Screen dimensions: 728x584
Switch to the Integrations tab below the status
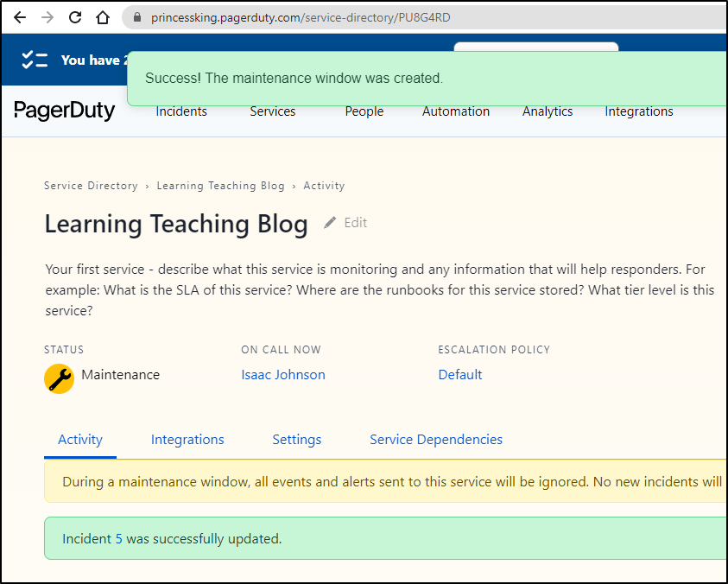(187, 440)
